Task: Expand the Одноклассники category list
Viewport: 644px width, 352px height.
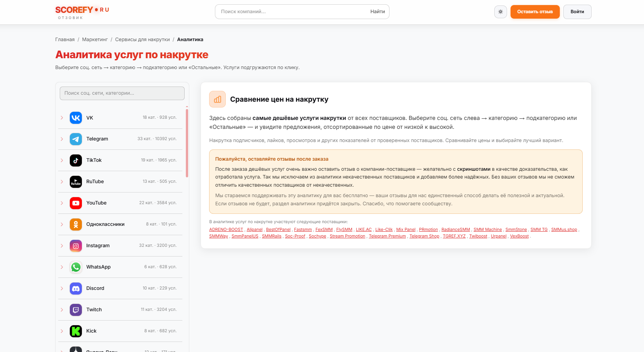Action: 62,224
